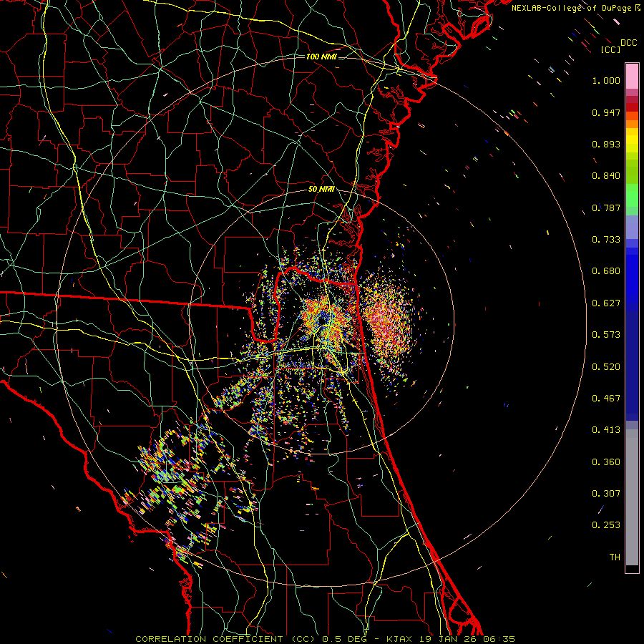Click the 0.360 legend value

pyautogui.click(x=606, y=462)
